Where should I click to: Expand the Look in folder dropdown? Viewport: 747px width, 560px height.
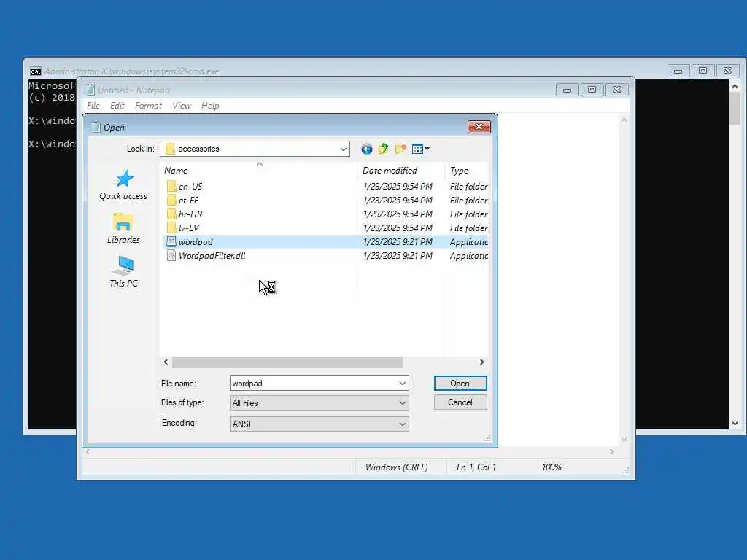(x=343, y=149)
